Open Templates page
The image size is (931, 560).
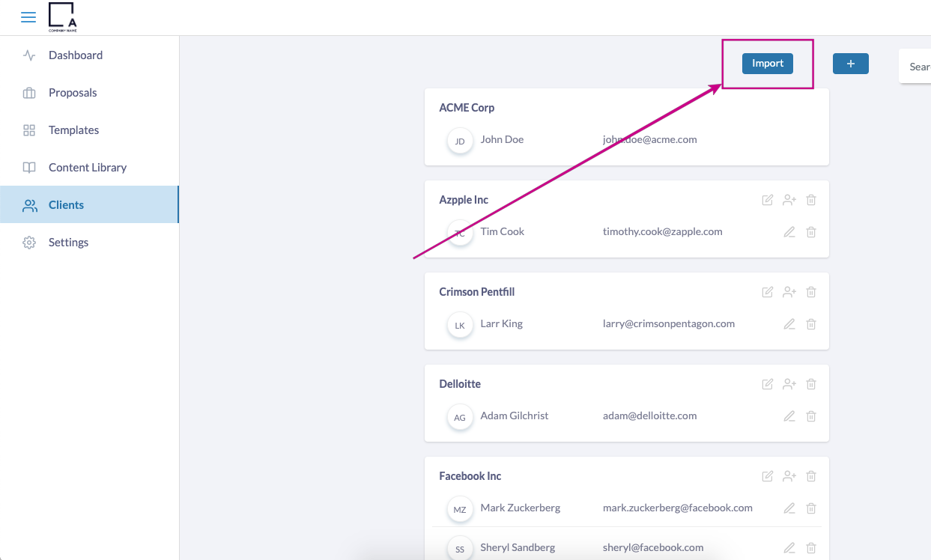[x=89, y=130]
